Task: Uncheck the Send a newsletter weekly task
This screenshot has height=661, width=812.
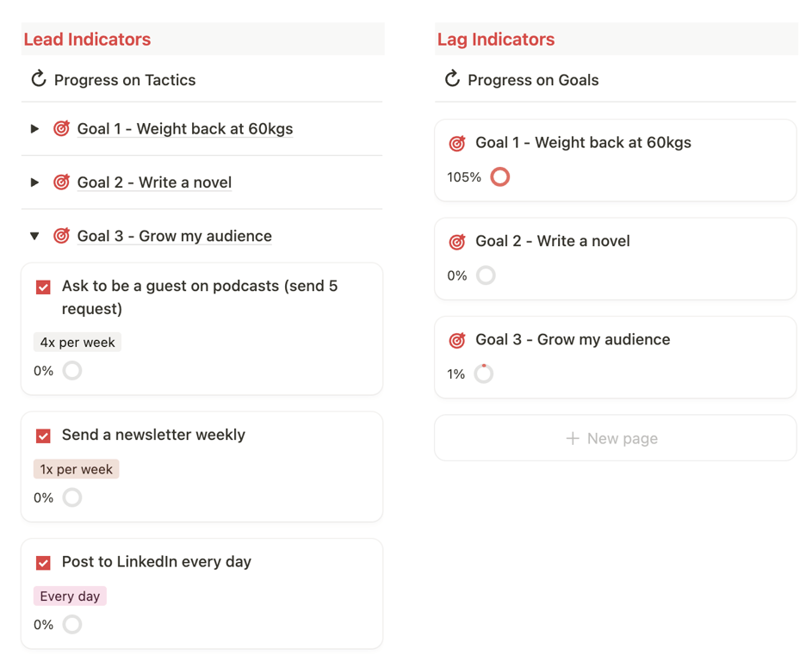Action: pos(43,436)
